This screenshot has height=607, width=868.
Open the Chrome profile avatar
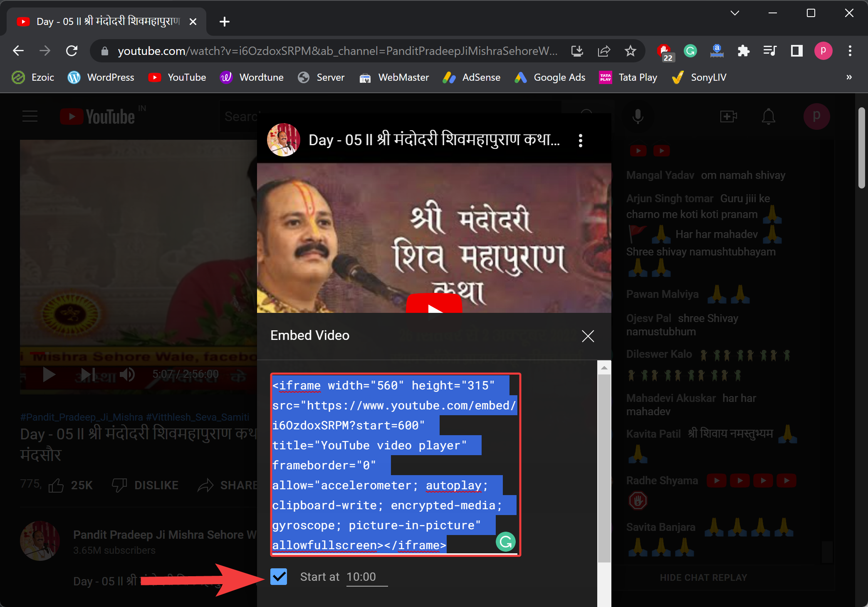point(823,51)
